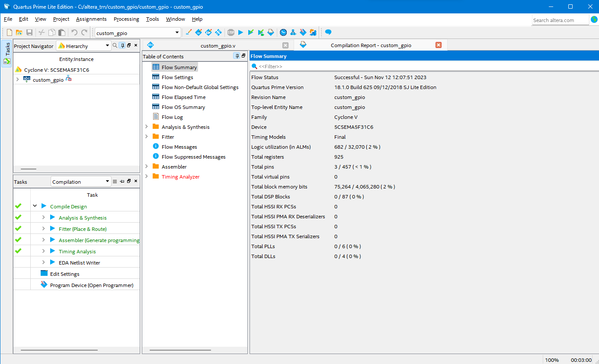Click the Save floppy disk icon
This screenshot has width=599, height=364.
29,32
